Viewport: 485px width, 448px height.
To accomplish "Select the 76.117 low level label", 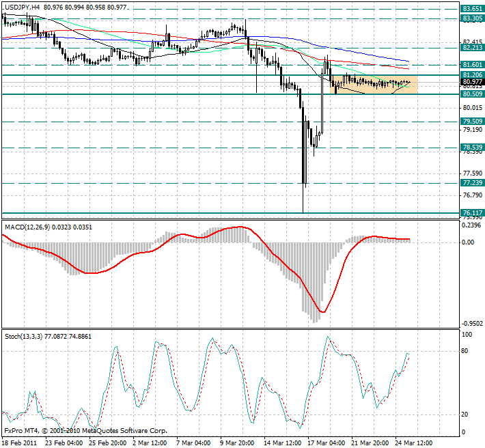I will pos(472,212).
